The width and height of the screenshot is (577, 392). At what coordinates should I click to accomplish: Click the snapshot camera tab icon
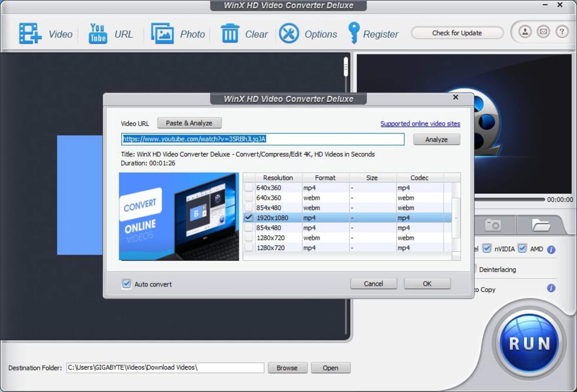pyautogui.click(x=493, y=225)
